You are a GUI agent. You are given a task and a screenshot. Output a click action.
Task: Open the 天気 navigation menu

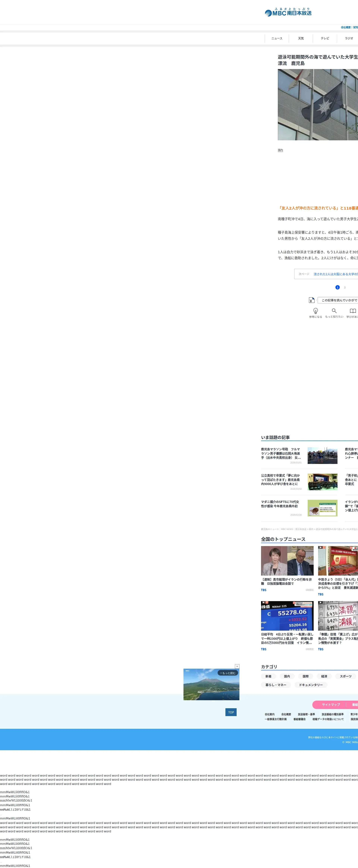point(301,38)
